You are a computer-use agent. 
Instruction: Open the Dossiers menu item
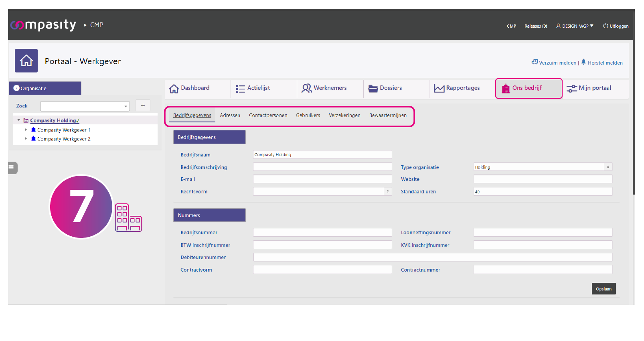(397, 89)
